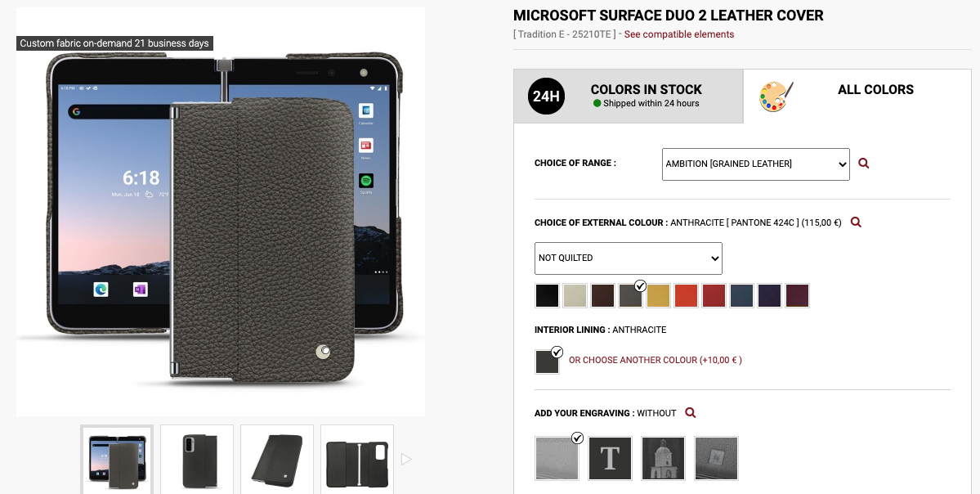This screenshot has height=494, width=980.
Task: Open the Not Quilted dropdown
Action: tap(628, 258)
